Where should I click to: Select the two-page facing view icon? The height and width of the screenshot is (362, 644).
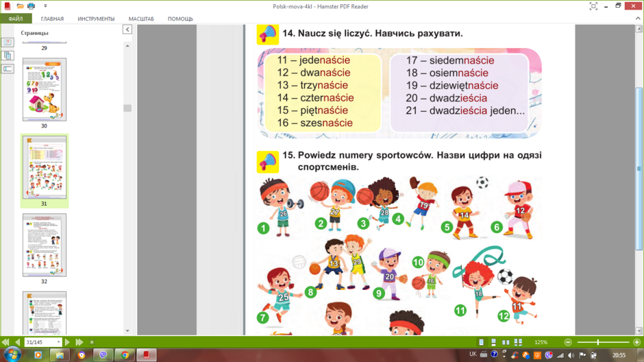tap(506, 342)
